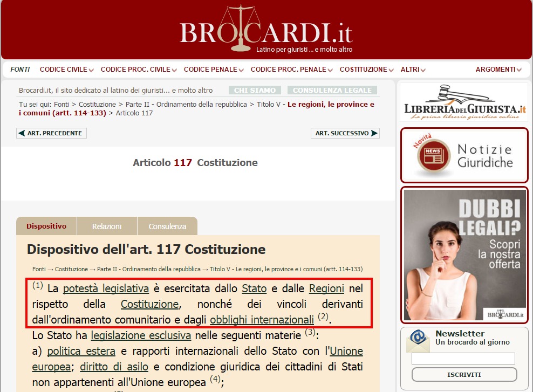Click footnote reference (4)
This screenshot has height=392, width=533.
coord(215,379)
